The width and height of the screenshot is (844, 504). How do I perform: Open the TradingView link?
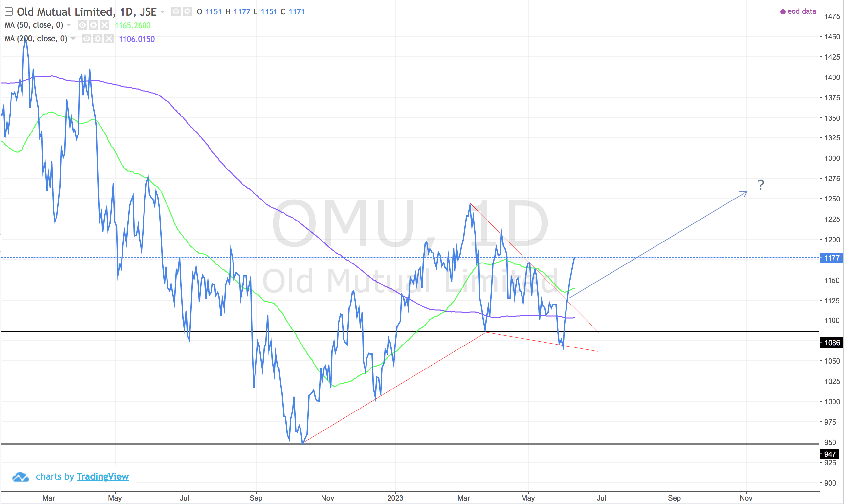103,476
